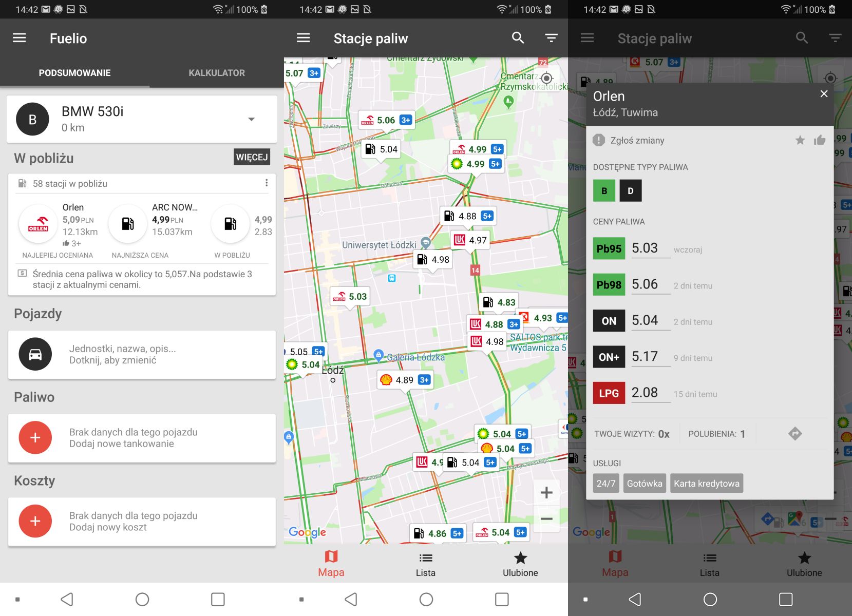The image size is (852, 616).
Task: Select the pump marker priced 4.86
Action: point(438,533)
